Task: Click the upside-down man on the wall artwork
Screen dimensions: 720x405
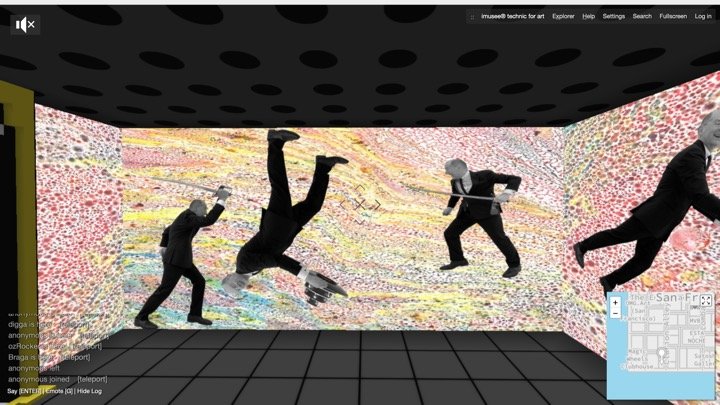Action: 284,216
